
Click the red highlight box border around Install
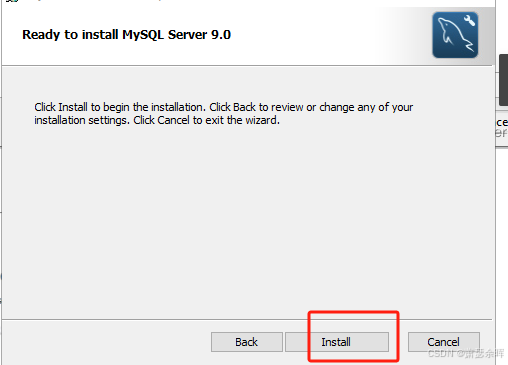[353, 312]
